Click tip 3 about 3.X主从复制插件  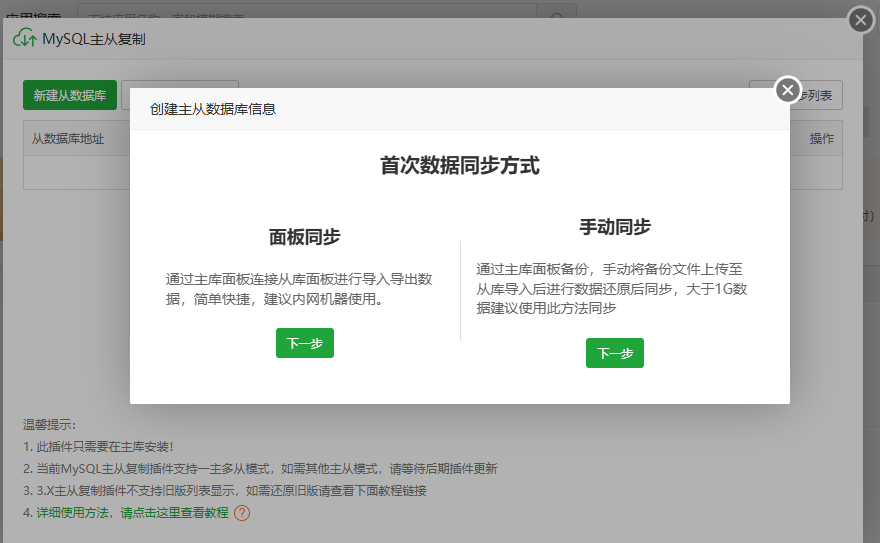point(225,491)
